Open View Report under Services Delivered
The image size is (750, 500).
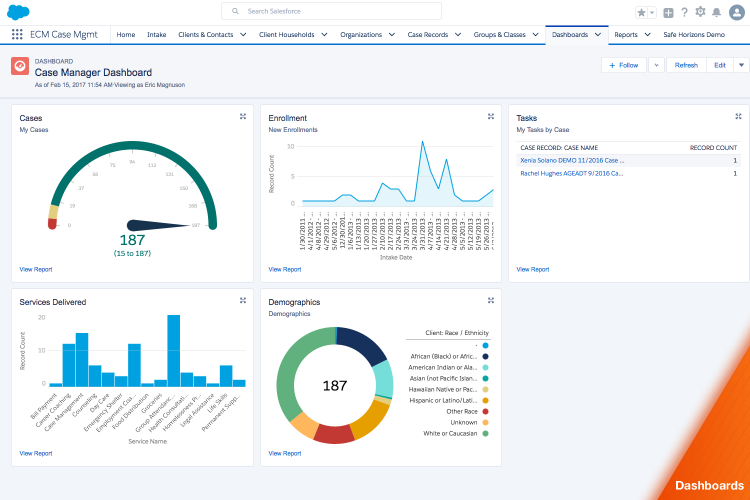36,453
